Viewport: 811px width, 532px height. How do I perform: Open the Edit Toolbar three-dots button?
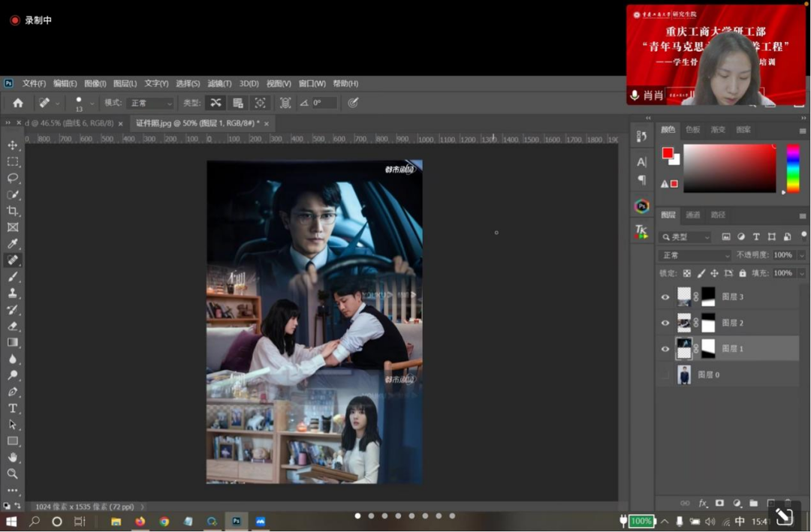(13, 490)
